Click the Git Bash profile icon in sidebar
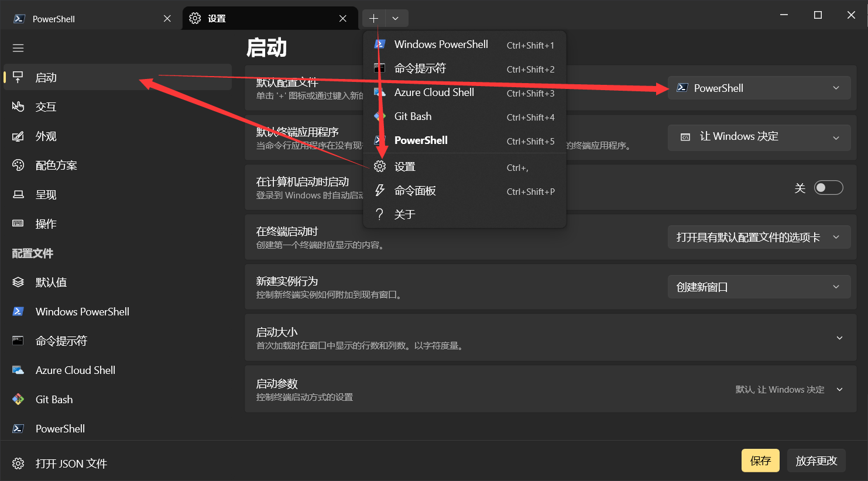The height and width of the screenshot is (481, 868). [x=18, y=399]
